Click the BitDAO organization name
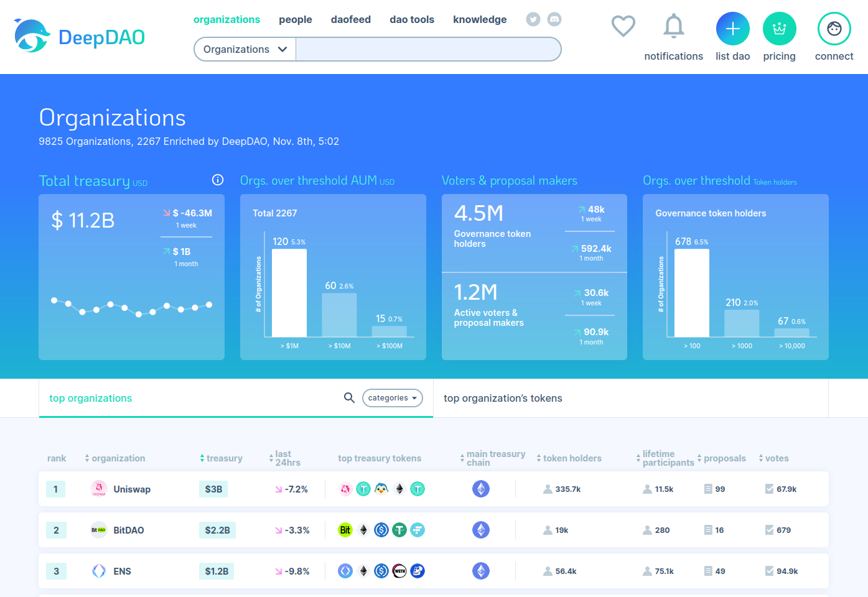 point(129,530)
